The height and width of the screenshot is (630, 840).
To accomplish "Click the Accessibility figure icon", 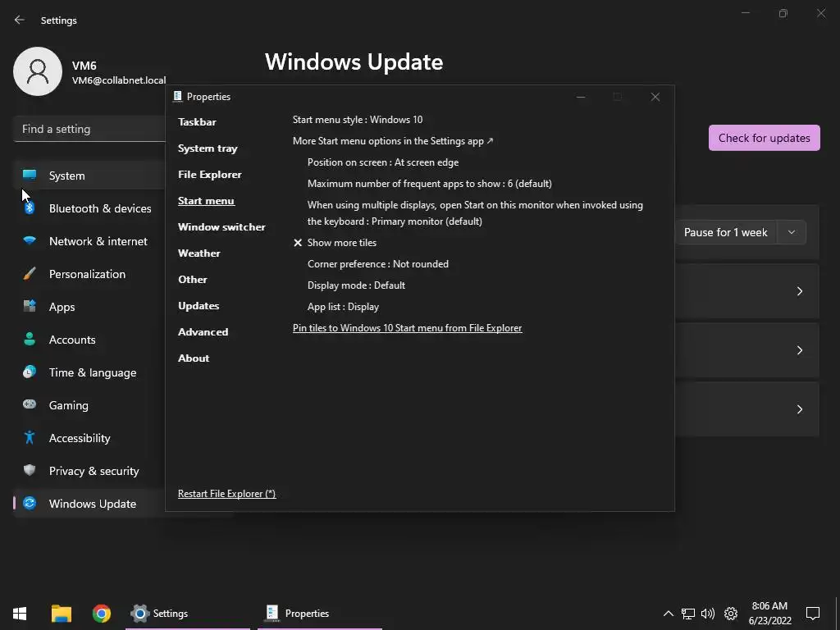I will click(30, 438).
